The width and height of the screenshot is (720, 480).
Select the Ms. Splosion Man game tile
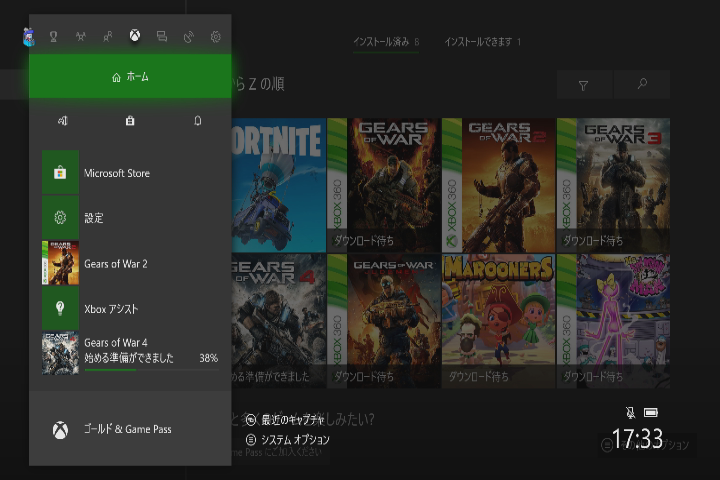tap(613, 321)
